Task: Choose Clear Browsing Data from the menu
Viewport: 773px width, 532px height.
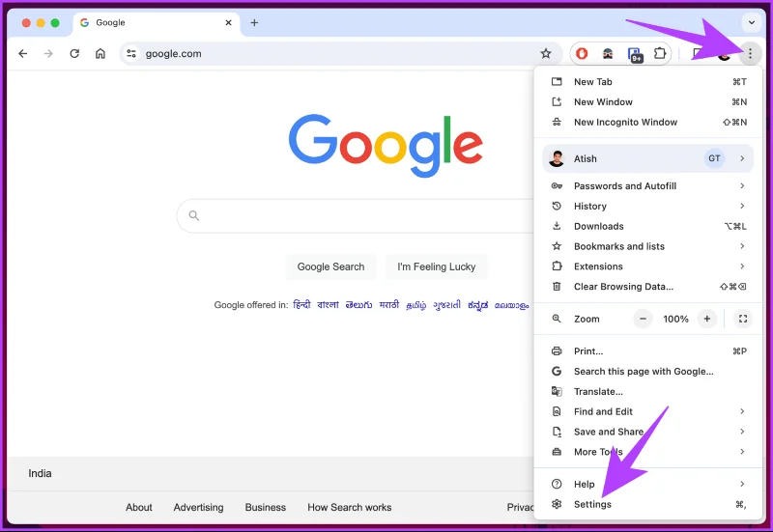Action: [648, 287]
